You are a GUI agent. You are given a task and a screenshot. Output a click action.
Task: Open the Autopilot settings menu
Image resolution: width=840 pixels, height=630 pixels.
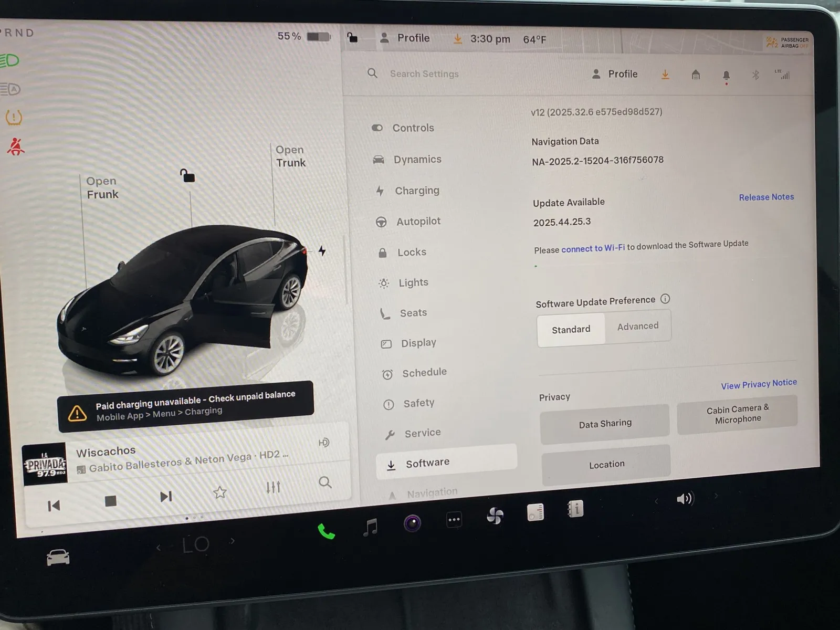[x=418, y=222]
